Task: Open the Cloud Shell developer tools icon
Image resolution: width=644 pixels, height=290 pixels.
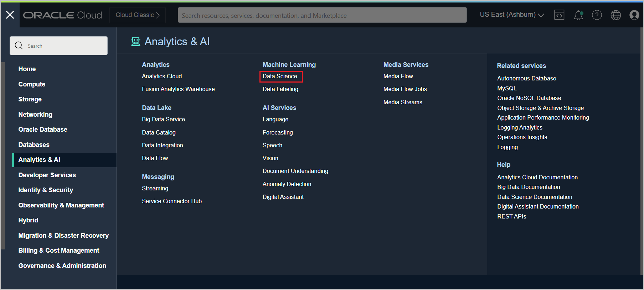Action: click(x=559, y=15)
